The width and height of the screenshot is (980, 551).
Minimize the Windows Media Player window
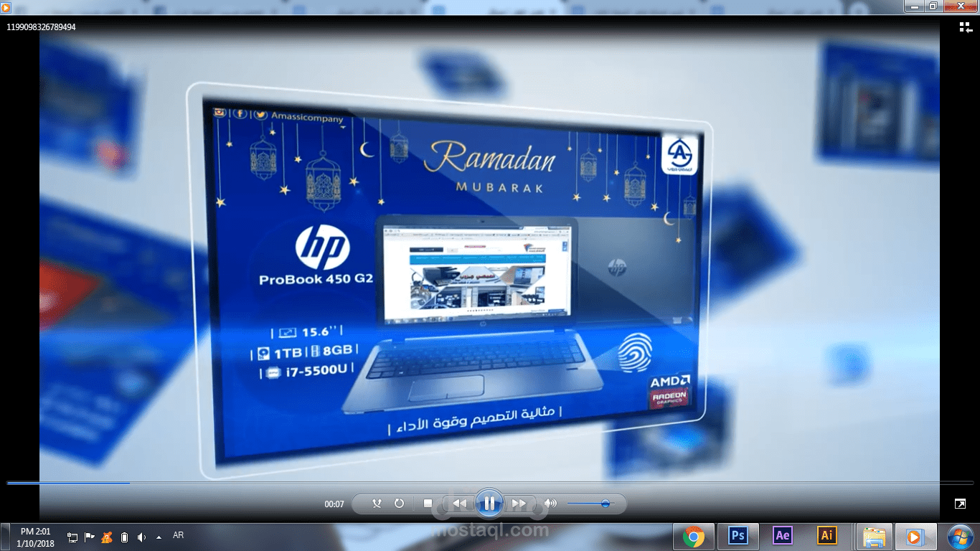(x=914, y=6)
